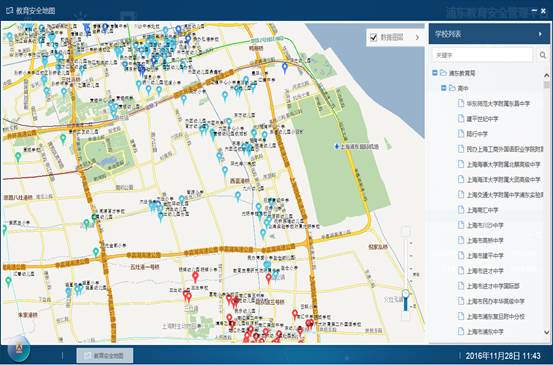Image resolution: width=553 pixels, height=365 pixels.
Task: Click the round start orb in bottom-left corner
Action: tap(18, 350)
